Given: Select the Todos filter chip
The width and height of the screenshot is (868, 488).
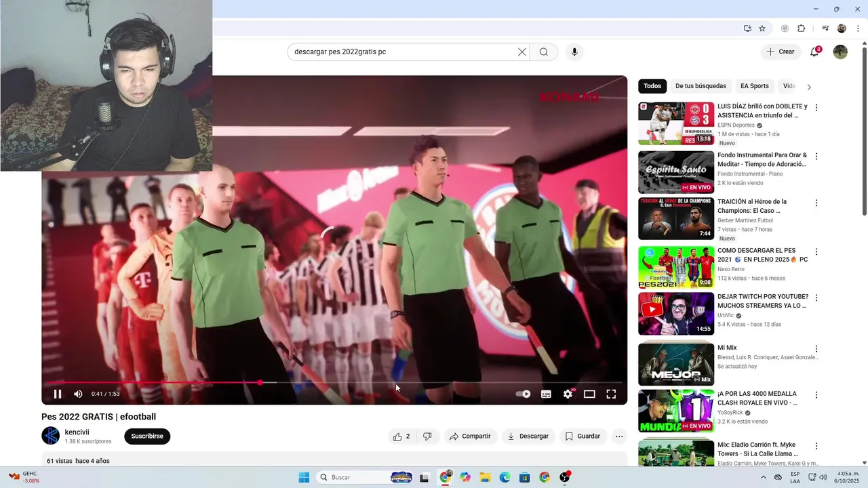Looking at the screenshot, I should [x=652, y=86].
